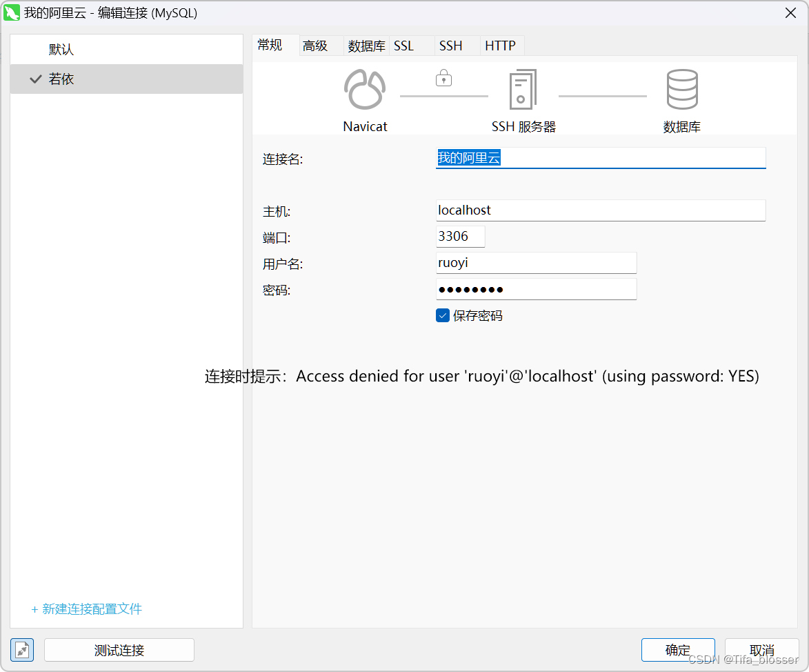Click the 密码 password field
This screenshot has width=809, height=672.
[x=536, y=288]
